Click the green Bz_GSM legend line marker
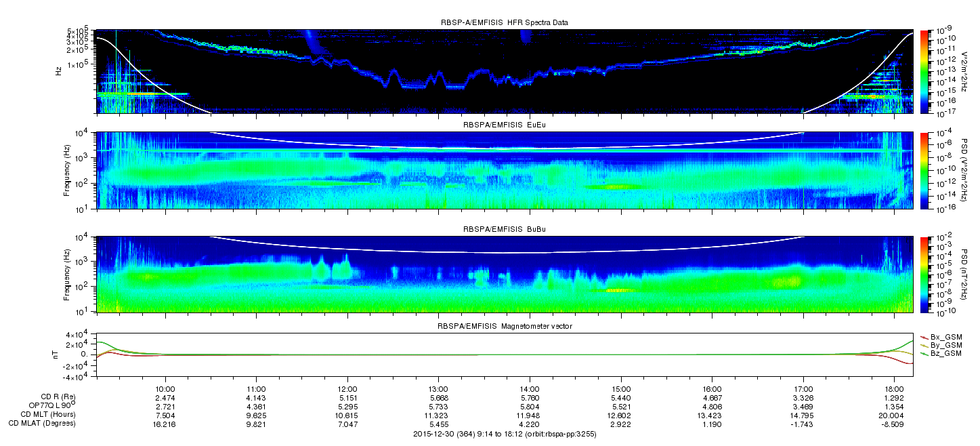 pyautogui.click(x=925, y=354)
